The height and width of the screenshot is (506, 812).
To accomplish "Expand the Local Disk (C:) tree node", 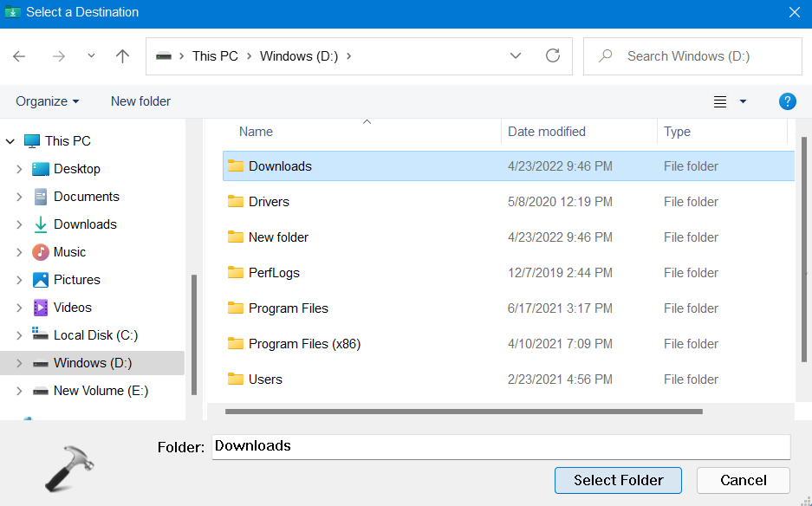I will click(x=19, y=335).
